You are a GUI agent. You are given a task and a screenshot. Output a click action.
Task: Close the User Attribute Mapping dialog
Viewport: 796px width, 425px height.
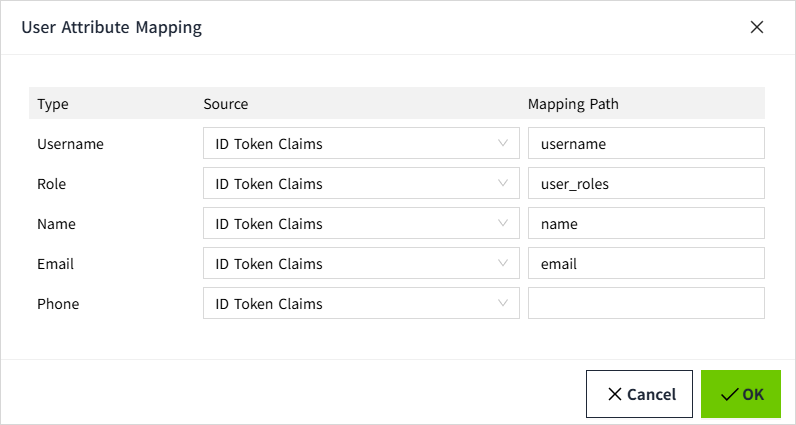(757, 27)
